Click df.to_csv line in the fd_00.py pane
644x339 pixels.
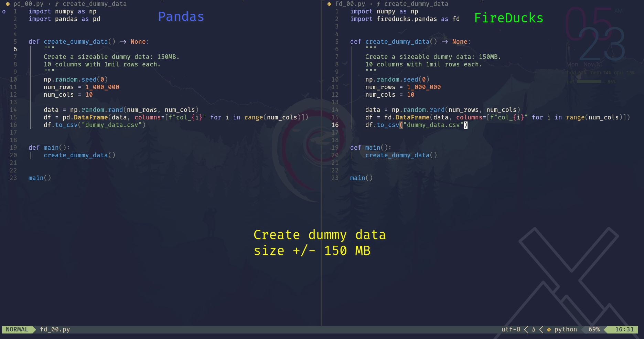tap(416, 125)
